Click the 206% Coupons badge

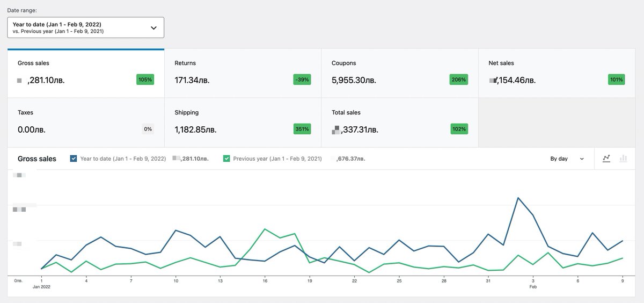459,80
